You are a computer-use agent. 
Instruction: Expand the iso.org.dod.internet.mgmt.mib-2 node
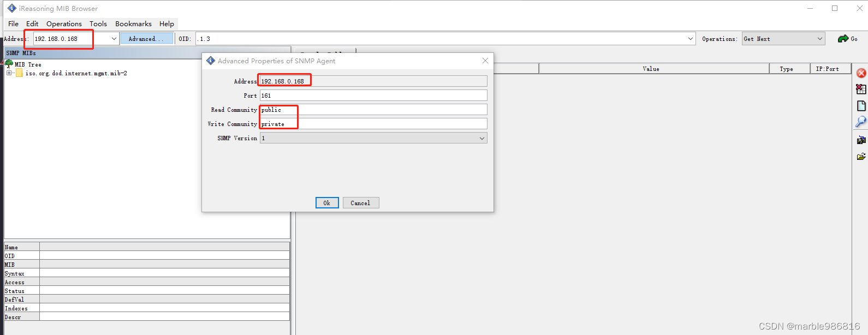pyautogui.click(x=9, y=73)
